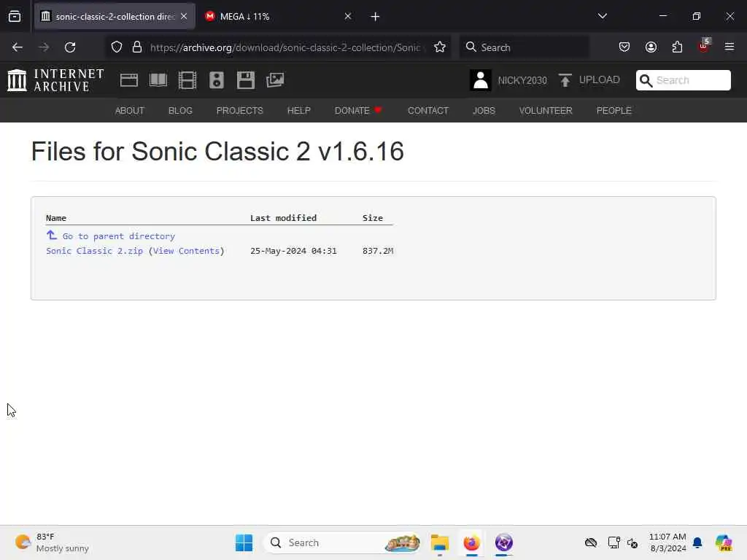747x560 pixels.
Task: Open NICKY2030 user account menu
Action: click(x=508, y=80)
